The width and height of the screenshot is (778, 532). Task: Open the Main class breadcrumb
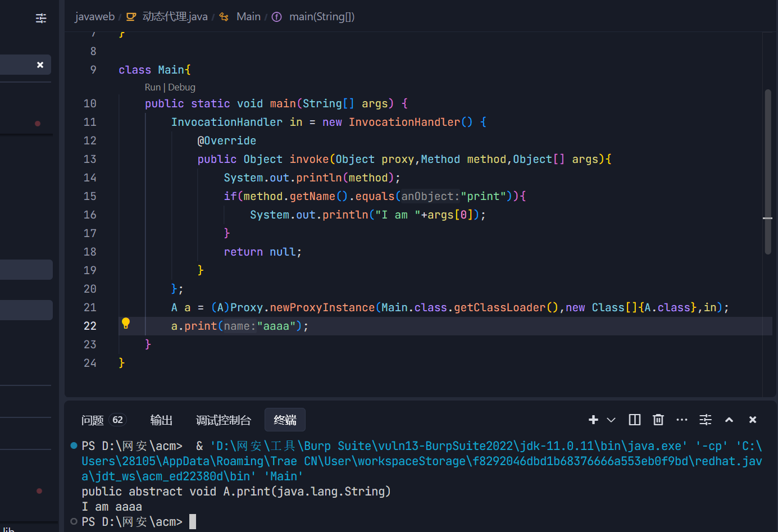coord(248,16)
